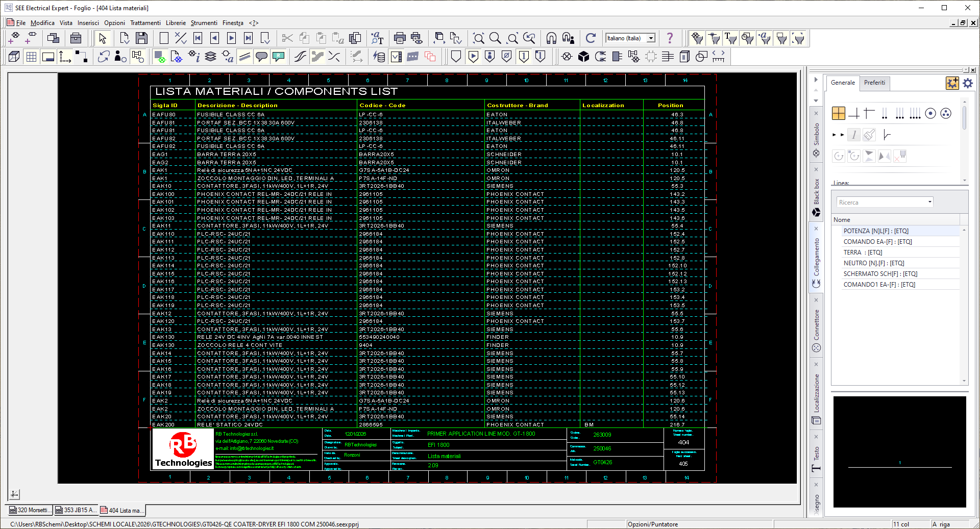980x529 pixels.
Task: Click the Save floppy disk icon
Action: pos(141,38)
